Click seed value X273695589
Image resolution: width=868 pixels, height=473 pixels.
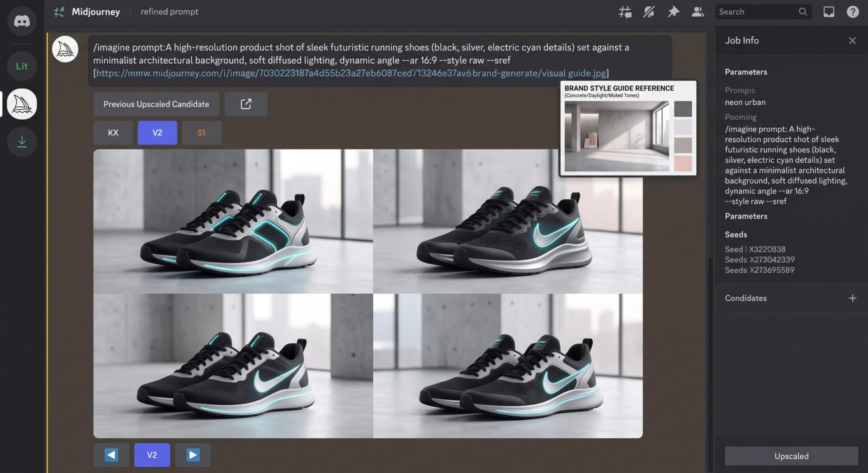pyautogui.click(x=772, y=270)
